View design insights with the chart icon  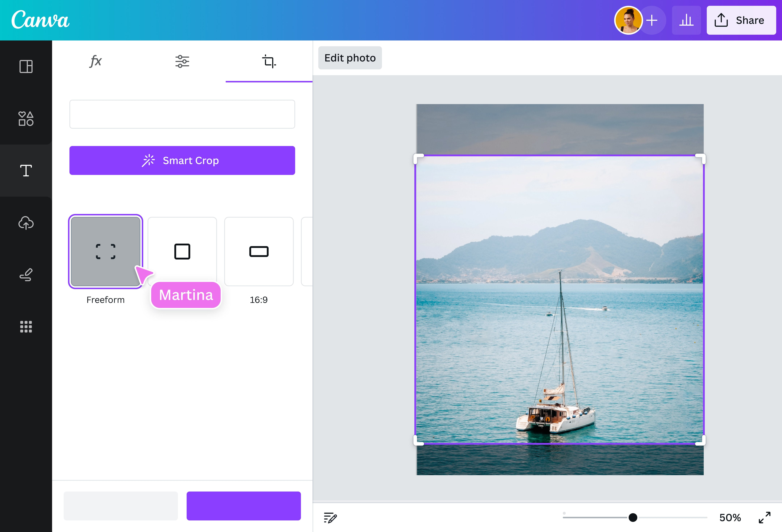pos(687,20)
